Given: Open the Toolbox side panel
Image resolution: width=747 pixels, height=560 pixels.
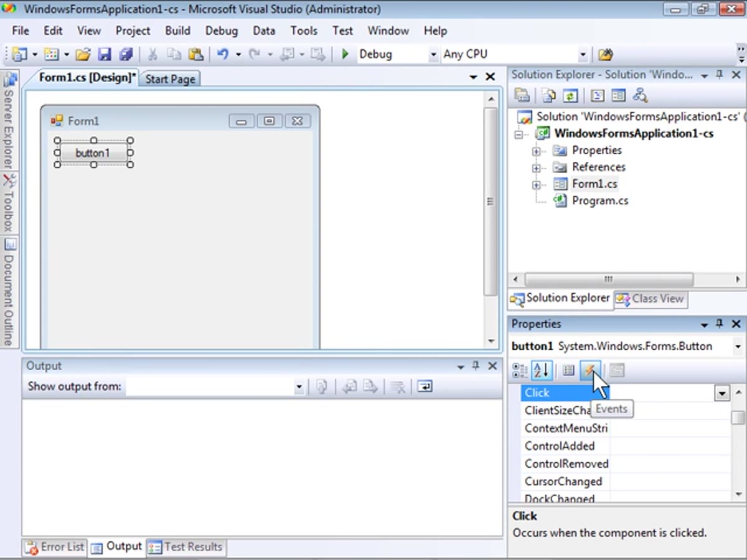Looking at the screenshot, I should (9, 203).
